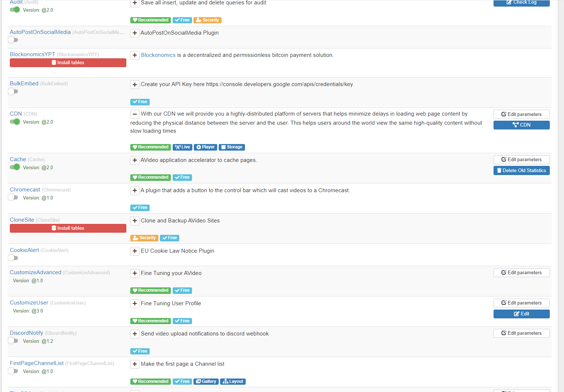Image resolution: width=564 pixels, height=392 pixels.
Task: Click the Layout badge on FirstPageChannelList
Action: point(233,381)
